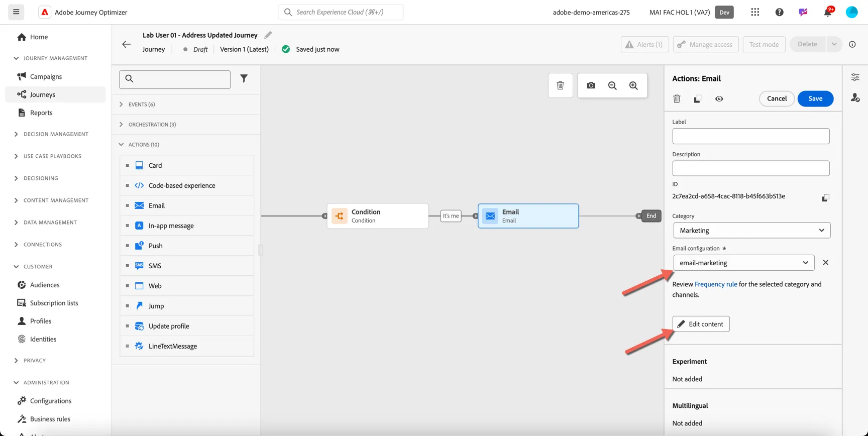Duplicate the email action with the copy icon
Screen dimensions: 868x436
698,99
